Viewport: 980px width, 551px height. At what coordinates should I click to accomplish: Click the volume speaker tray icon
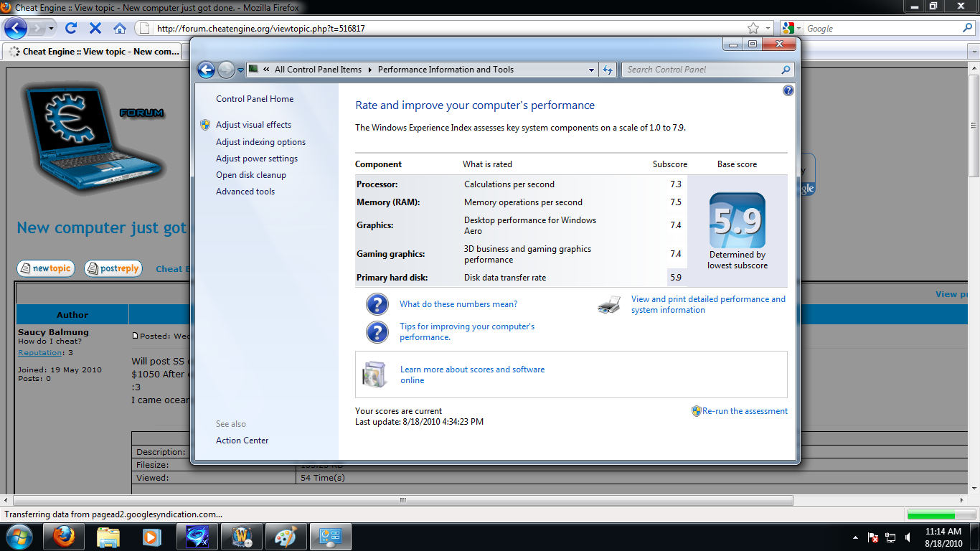[x=908, y=537]
